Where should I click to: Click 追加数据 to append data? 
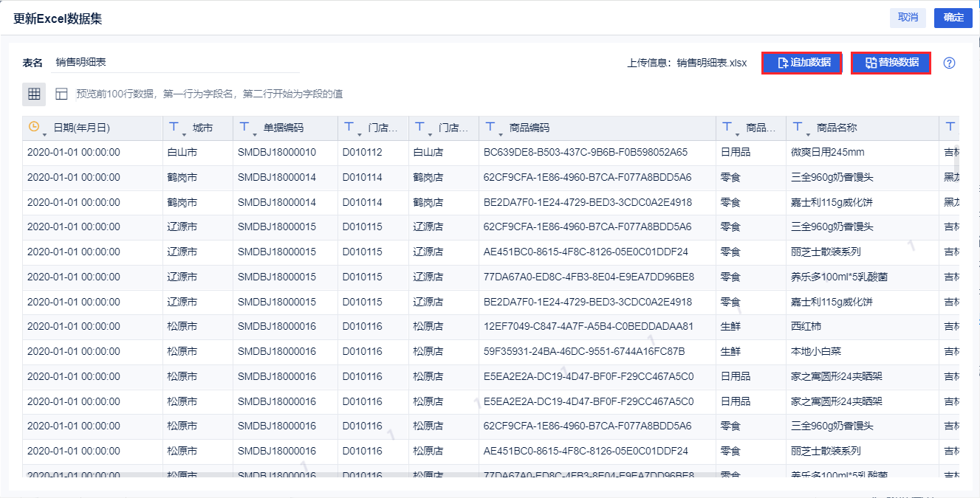click(x=802, y=63)
